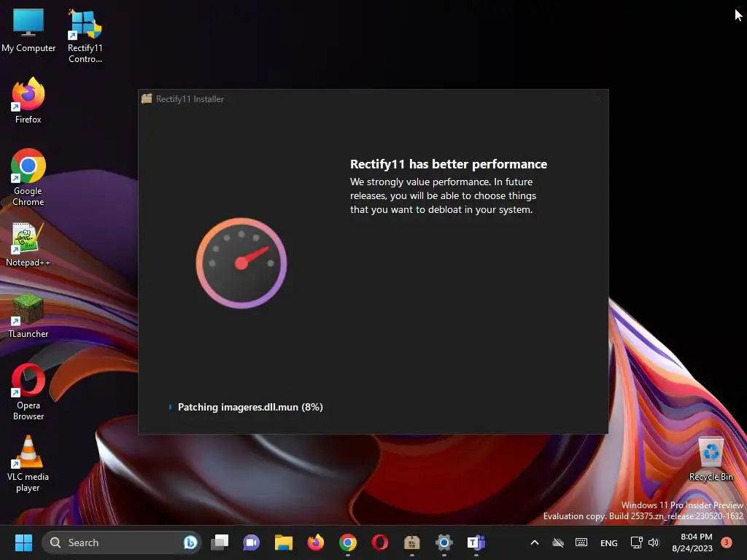The width and height of the screenshot is (747, 560).
Task: Open the Chat (video camera) taskbar icon
Action: [252, 542]
